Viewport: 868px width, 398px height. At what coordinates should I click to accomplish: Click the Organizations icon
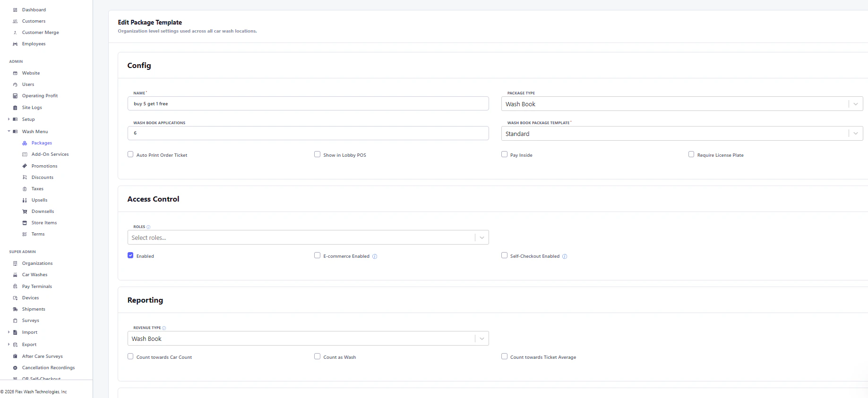pos(15,263)
